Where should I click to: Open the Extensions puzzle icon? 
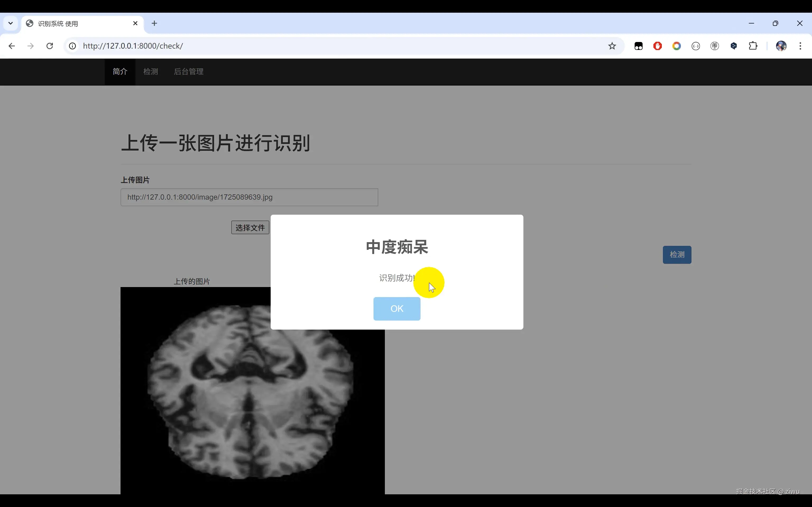click(753, 46)
